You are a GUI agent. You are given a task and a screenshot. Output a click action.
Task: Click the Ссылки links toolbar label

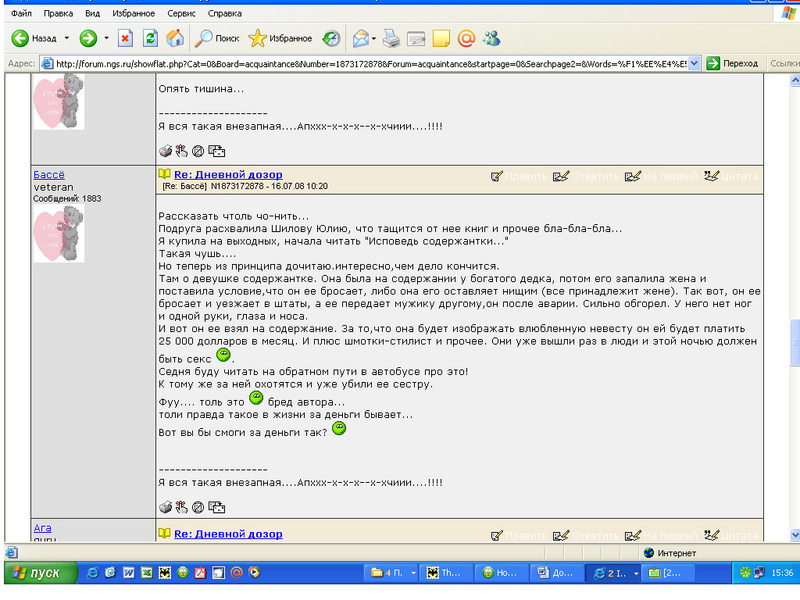(x=784, y=64)
